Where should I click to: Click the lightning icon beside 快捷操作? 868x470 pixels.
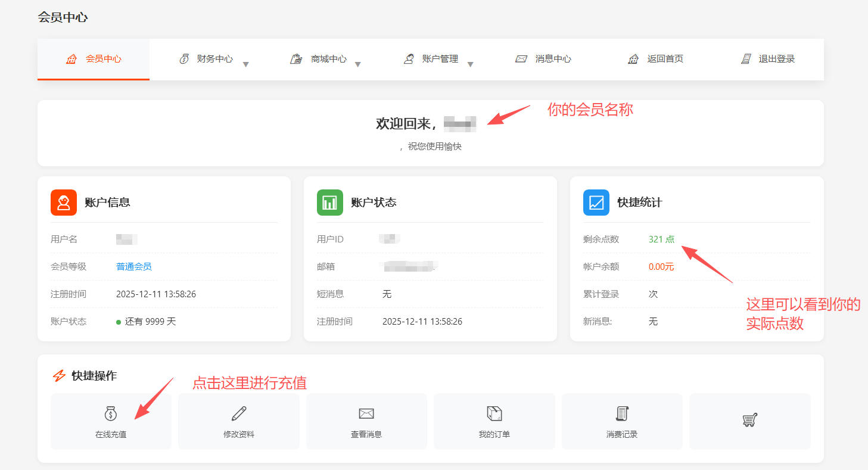click(x=59, y=375)
